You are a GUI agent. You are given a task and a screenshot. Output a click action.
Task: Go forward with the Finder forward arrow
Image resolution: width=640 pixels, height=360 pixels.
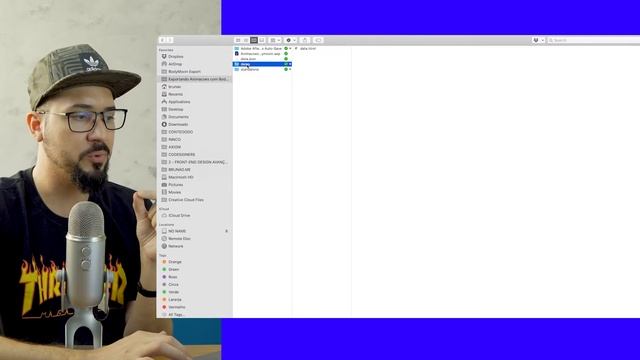[x=170, y=40]
